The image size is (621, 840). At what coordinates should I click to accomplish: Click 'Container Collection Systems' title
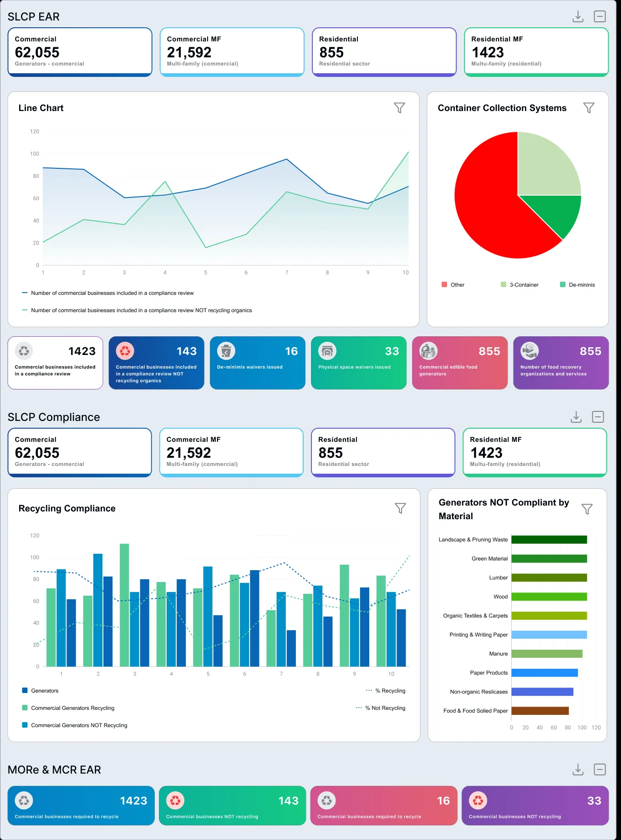click(502, 108)
